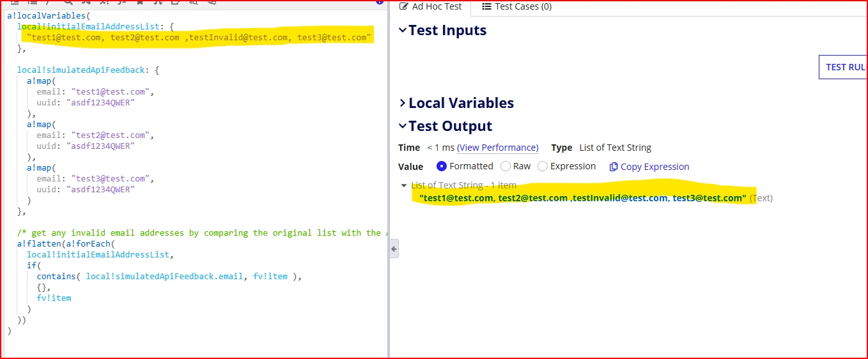Switch to the Ad Hoc Test tab

click(x=430, y=6)
